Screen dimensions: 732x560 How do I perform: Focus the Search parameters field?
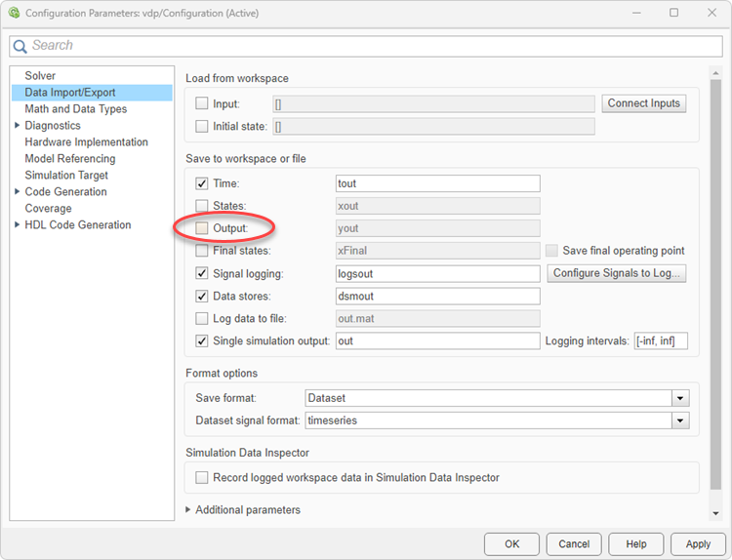(366, 46)
